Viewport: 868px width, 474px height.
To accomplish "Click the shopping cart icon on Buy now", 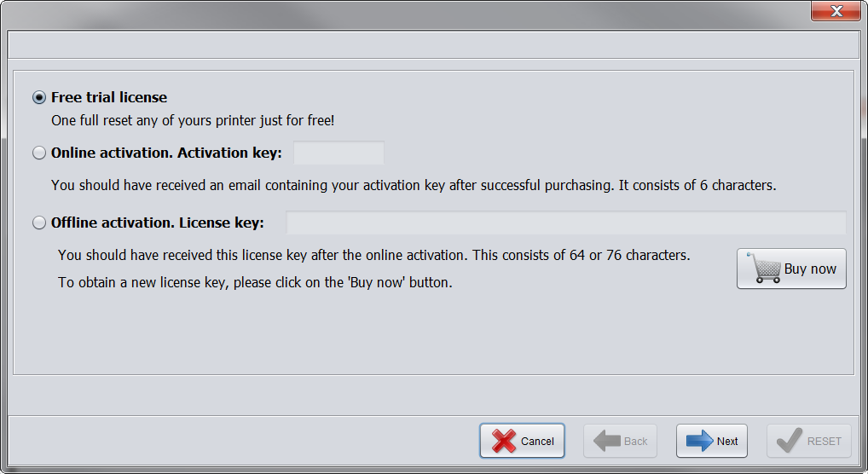I will pos(765,268).
